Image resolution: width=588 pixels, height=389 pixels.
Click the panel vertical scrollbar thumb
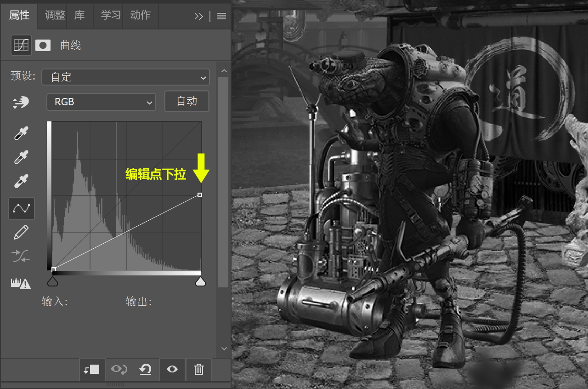point(223,182)
